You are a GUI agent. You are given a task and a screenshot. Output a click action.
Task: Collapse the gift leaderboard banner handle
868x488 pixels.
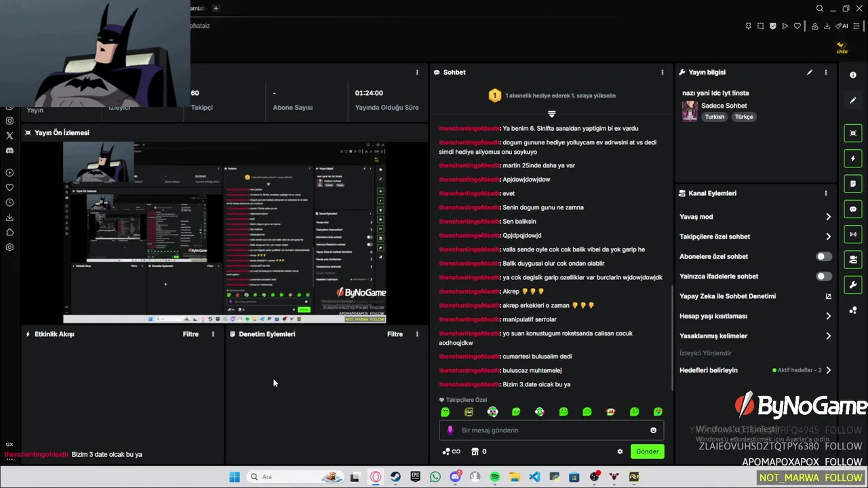[x=551, y=114]
